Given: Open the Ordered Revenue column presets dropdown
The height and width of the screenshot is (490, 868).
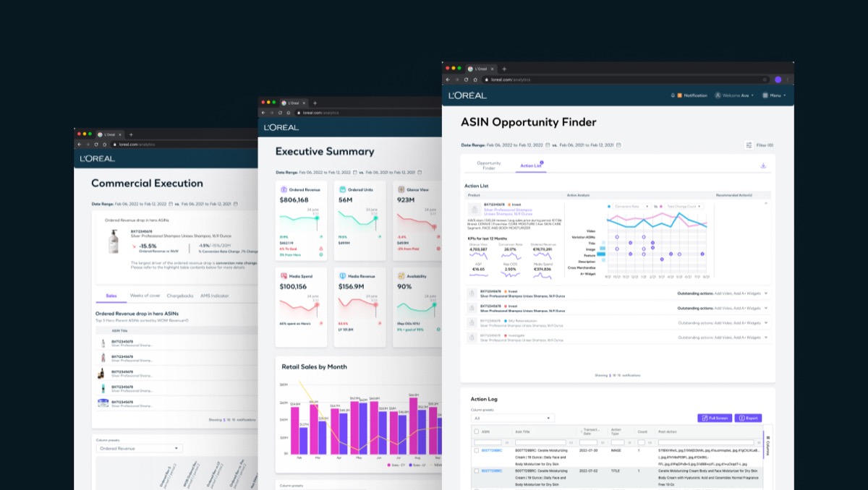Looking at the screenshot, I should click(x=139, y=448).
